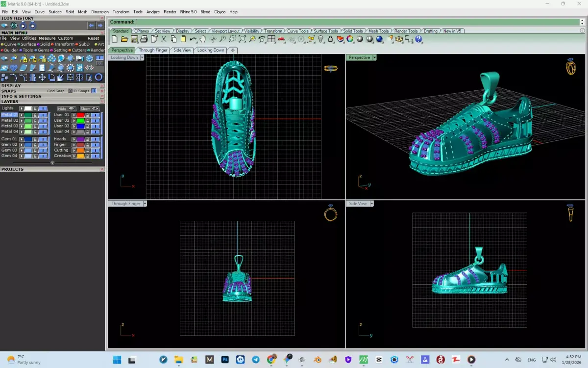Screen dimensions: 588x368
Task: Open Options via the gear icon
Action: (399, 39)
